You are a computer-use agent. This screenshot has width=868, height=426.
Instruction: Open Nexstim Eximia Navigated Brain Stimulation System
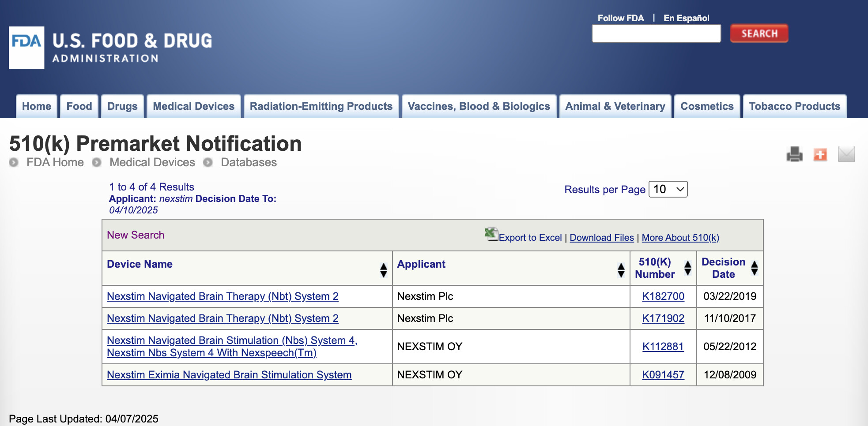click(x=229, y=375)
